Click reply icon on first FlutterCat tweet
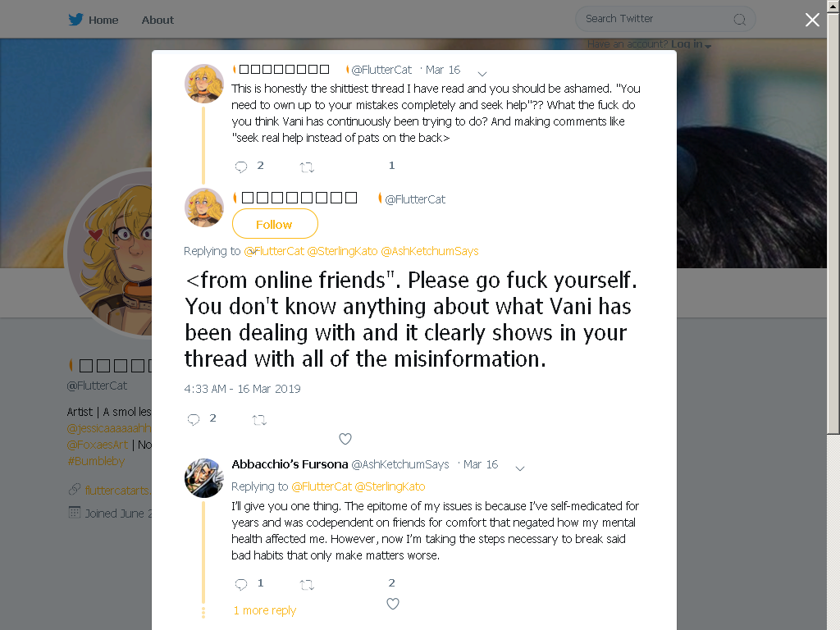 [241, 167]
